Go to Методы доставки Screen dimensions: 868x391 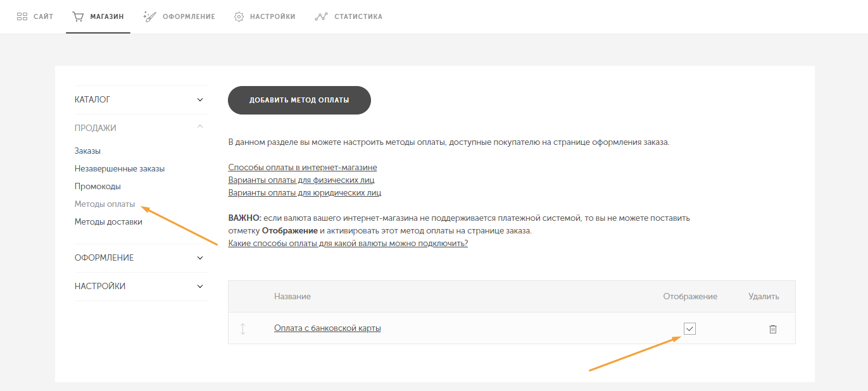point(108,222)
